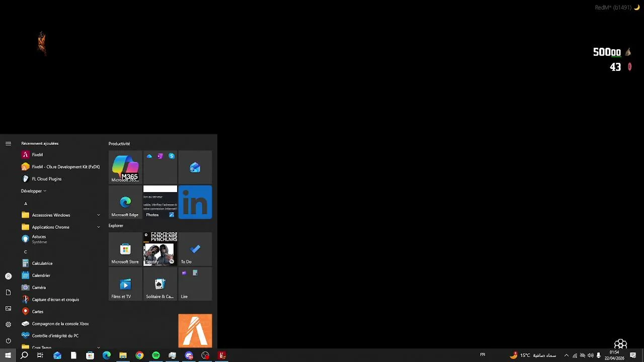
Task: Open Photos tile
Action: pos(160,202)
